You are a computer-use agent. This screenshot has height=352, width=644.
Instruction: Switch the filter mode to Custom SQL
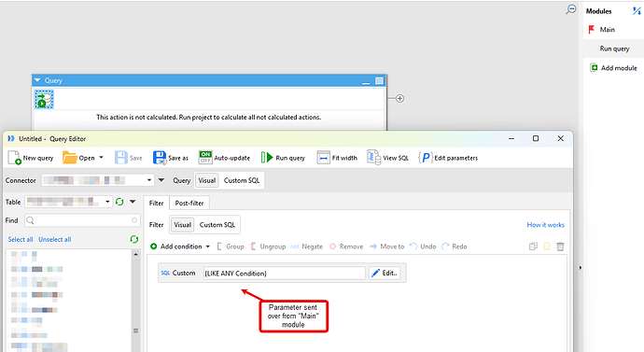217,225
